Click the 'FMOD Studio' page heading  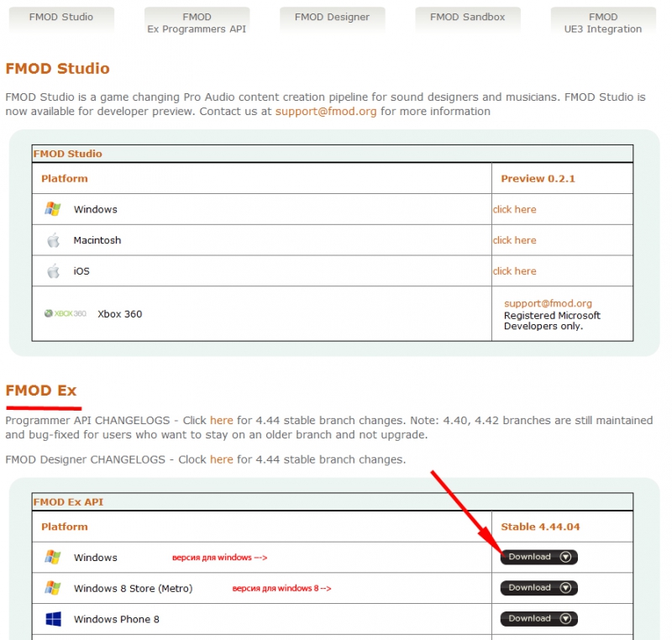tap(57, 69)
